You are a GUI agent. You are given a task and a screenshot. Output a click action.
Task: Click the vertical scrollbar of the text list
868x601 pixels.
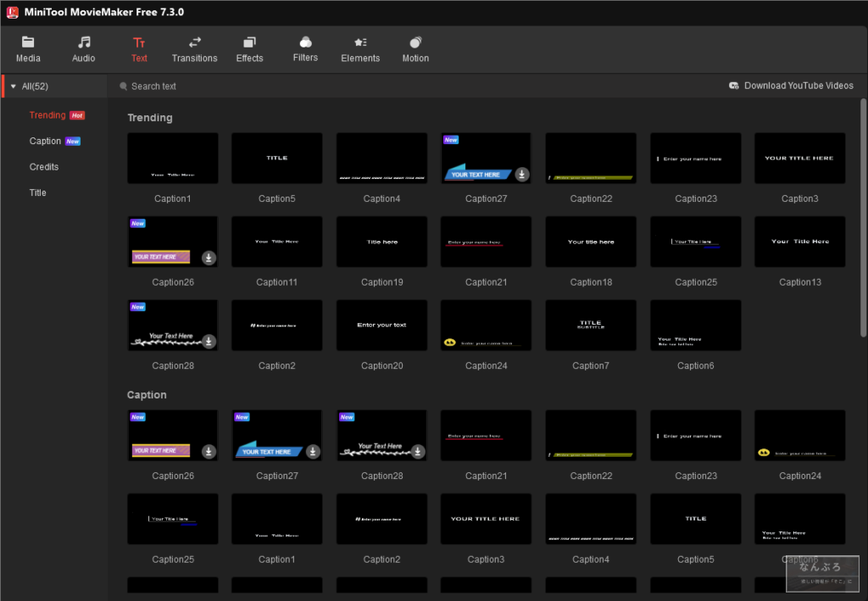tap(863, 212)
